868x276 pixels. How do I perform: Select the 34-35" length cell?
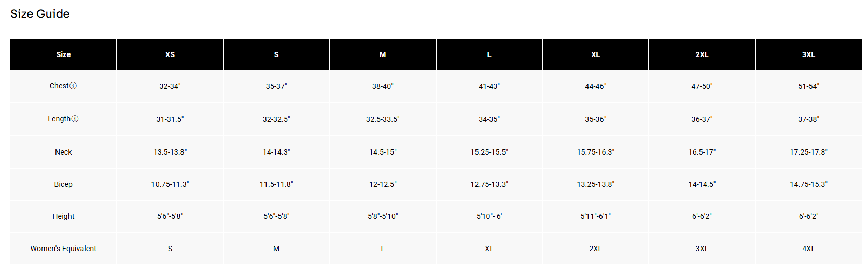[x=489, y=119]
